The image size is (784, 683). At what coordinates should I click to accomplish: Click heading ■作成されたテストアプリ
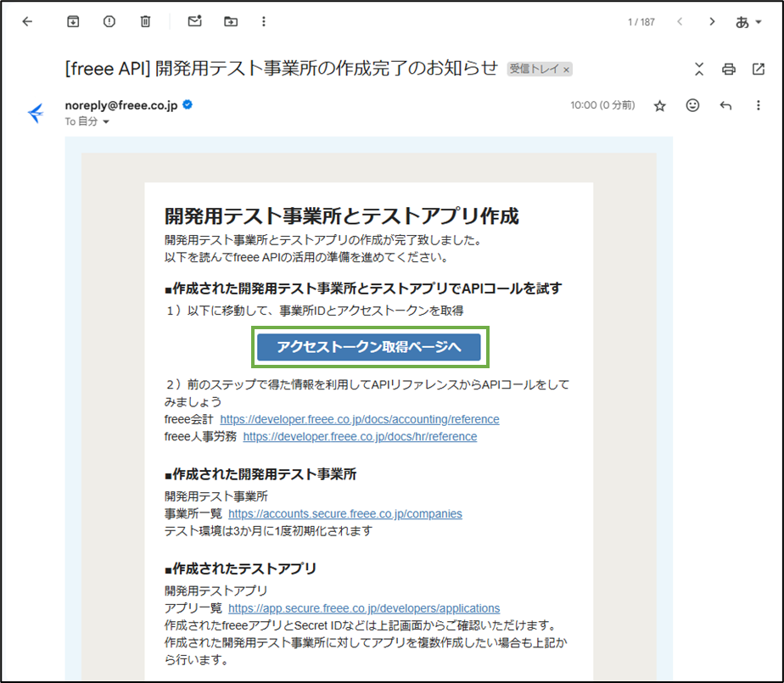coord(240,569)
